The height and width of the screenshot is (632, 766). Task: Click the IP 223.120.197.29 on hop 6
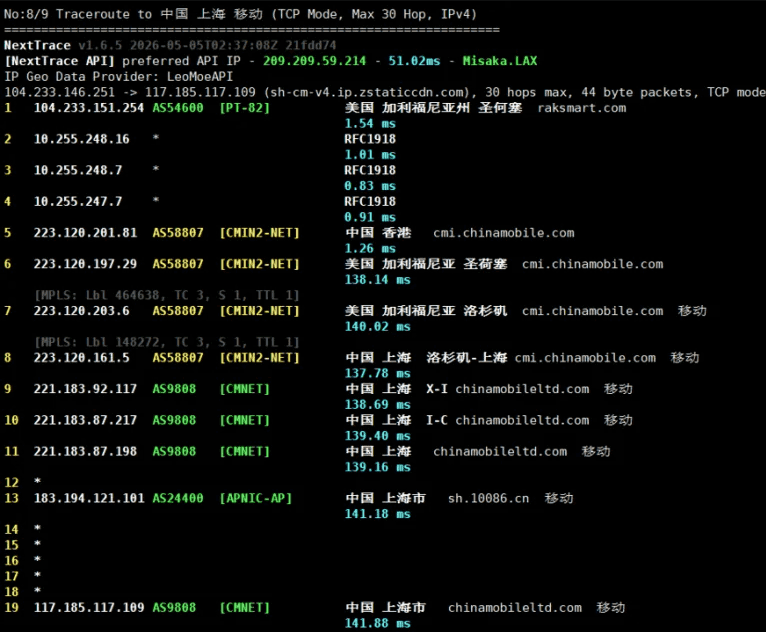click(x=85, y=264)
